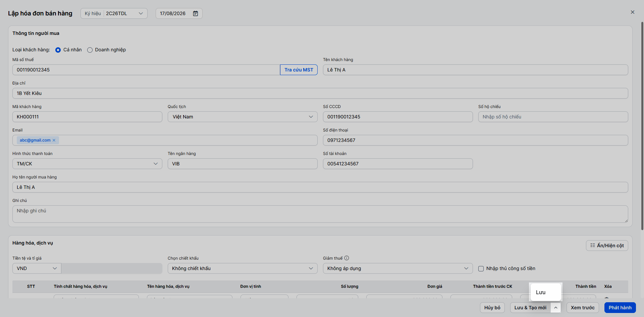Image resolution: width=644 pixels, height=317 pixels.
Task: Click the Số hộ chiếu input field
Action: point(553,117)
